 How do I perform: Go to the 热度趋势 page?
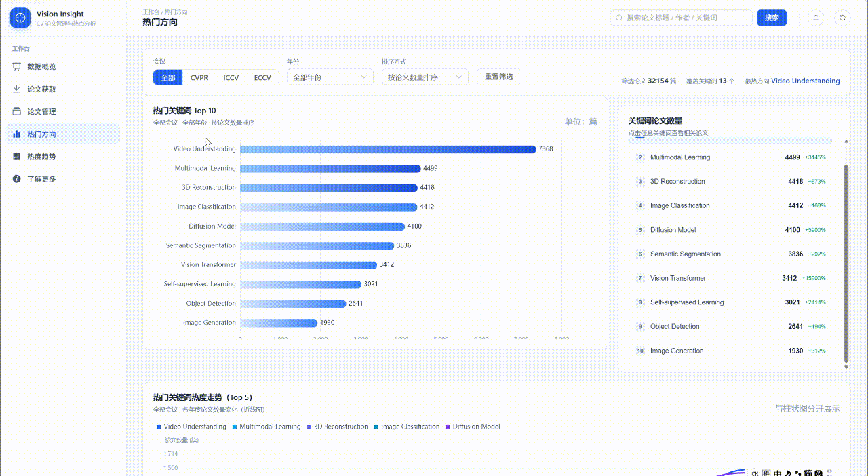coord(63,157)
